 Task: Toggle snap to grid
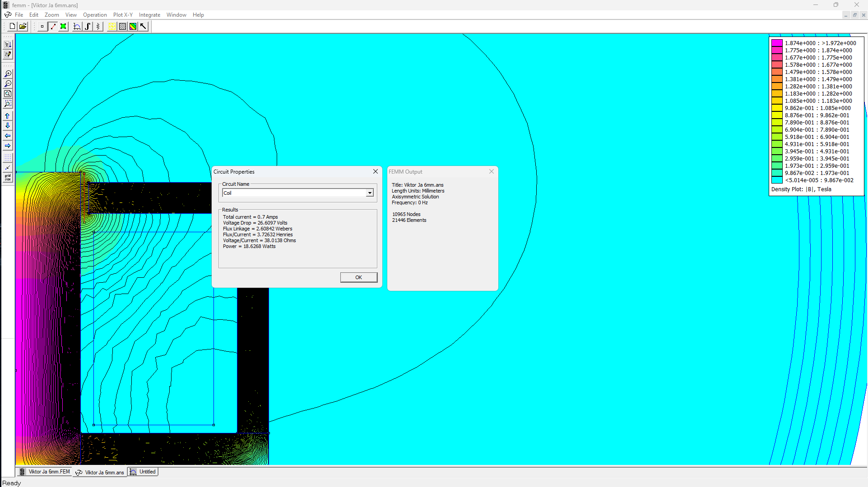[x=8, y=167]
